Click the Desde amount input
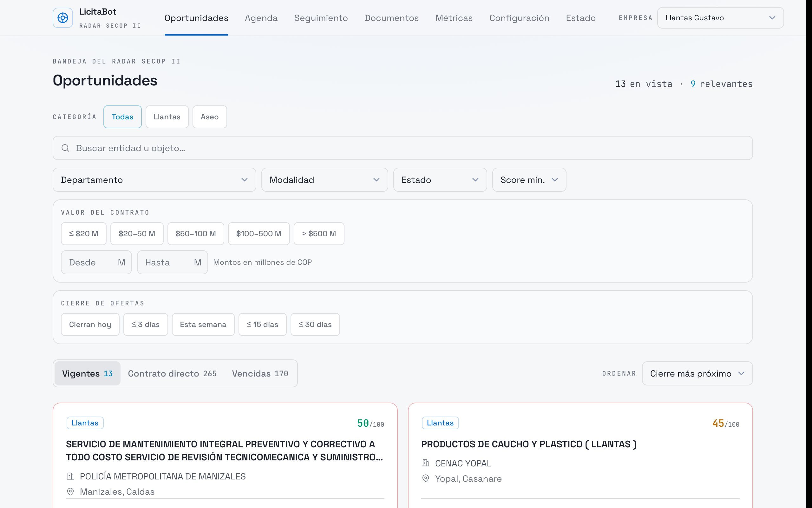 (96, 262)
